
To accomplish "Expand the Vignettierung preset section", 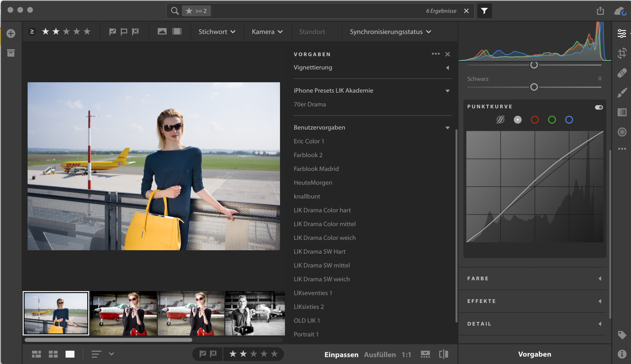I will click(x=448, y=67).
